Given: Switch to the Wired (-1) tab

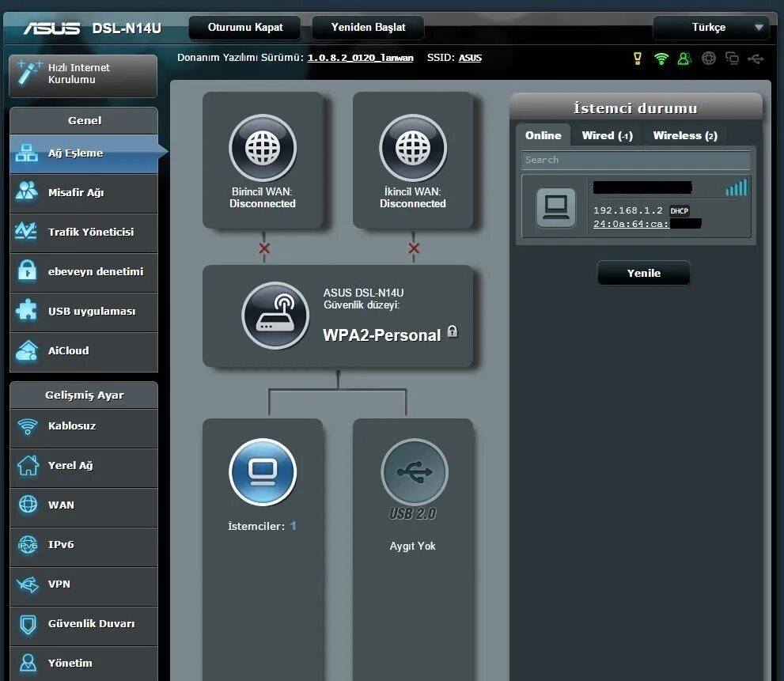Looking at the screenshot, I should [607, 135].
